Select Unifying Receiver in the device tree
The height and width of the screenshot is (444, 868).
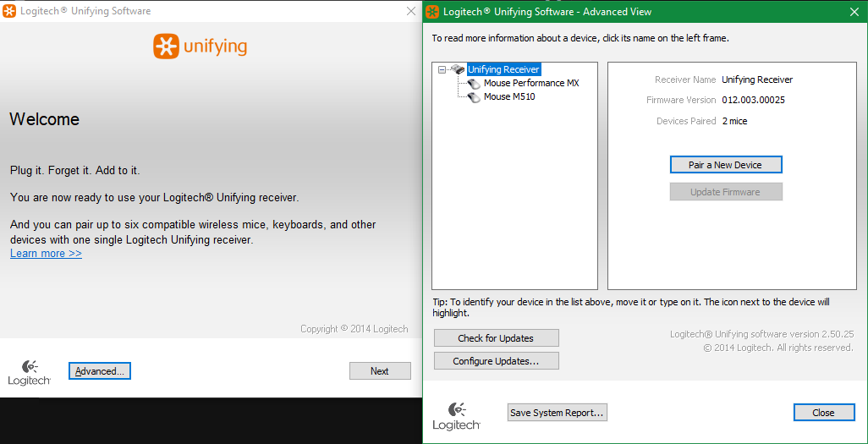click(503, 69)
